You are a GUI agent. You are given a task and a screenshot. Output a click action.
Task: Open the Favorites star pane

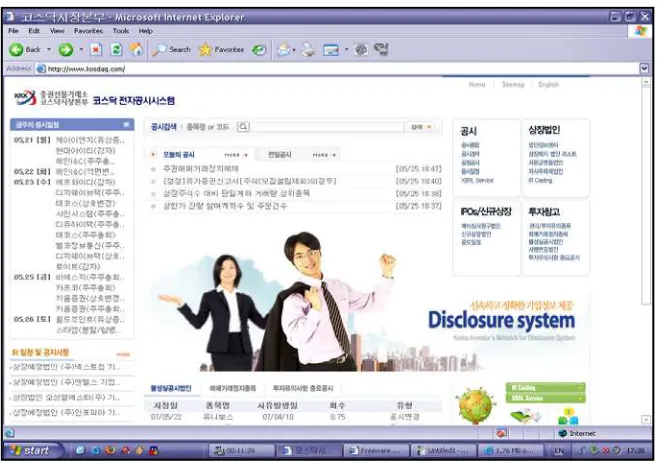click(221, 50)
